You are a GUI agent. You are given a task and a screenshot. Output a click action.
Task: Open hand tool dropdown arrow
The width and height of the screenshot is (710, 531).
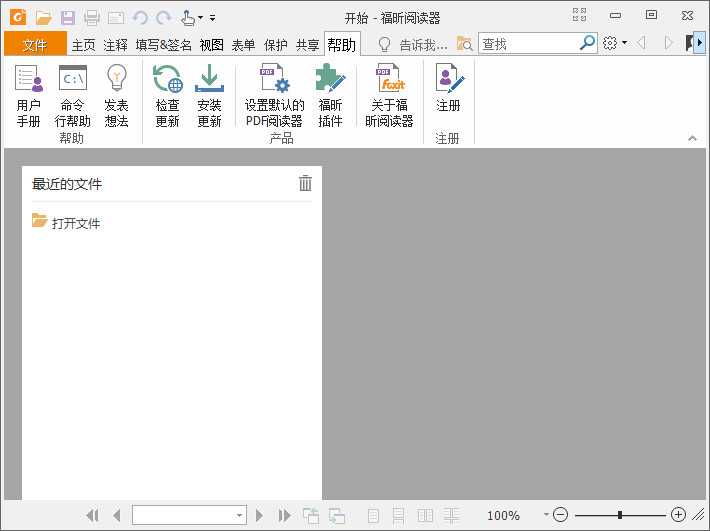(200, 18)
